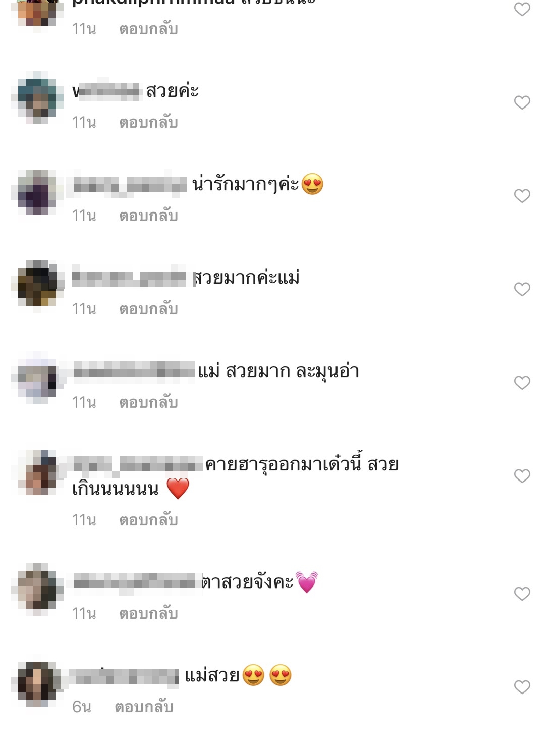Reply to the น่ารักมากๆค่ะ comment
The width and height of the screenshot is (560, 746).
(x=148, y=216)
